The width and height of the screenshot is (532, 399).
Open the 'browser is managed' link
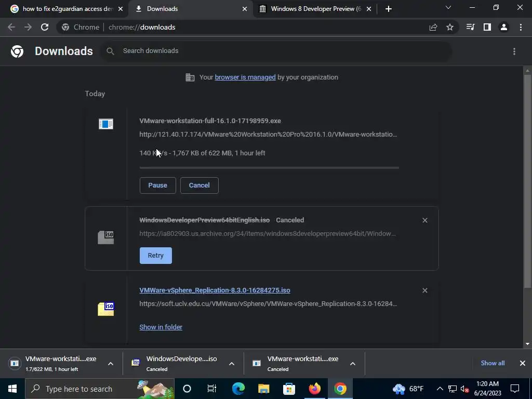point(245,77)
